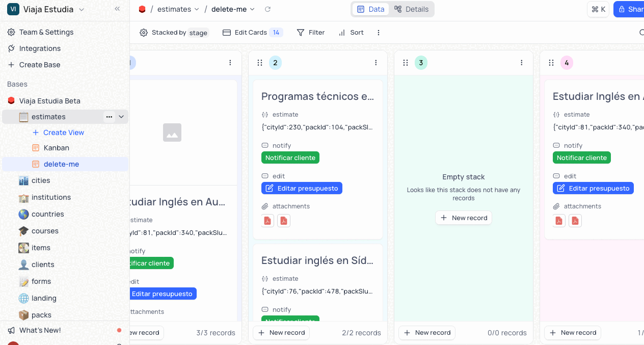The height and width of the screenshot is (345, 644).
Task: Click stack 3 green number badge
Action: click(x=421, y=63)
